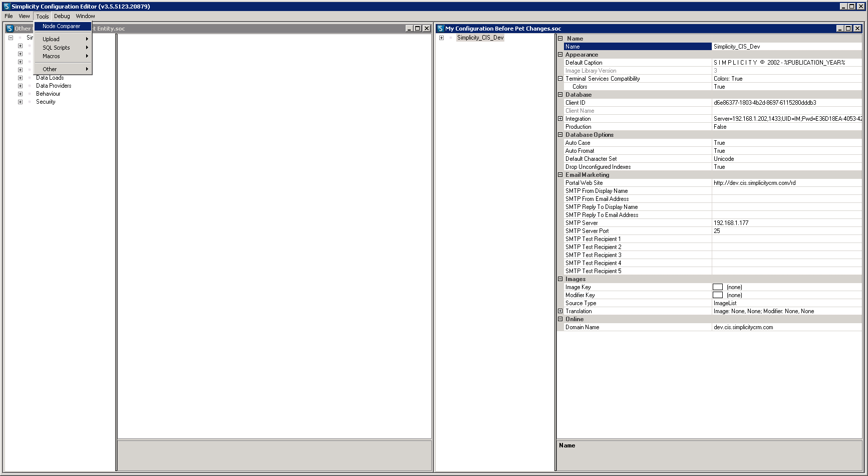
Task: Collapse the Email Marketing category
Action: [560, 175]
